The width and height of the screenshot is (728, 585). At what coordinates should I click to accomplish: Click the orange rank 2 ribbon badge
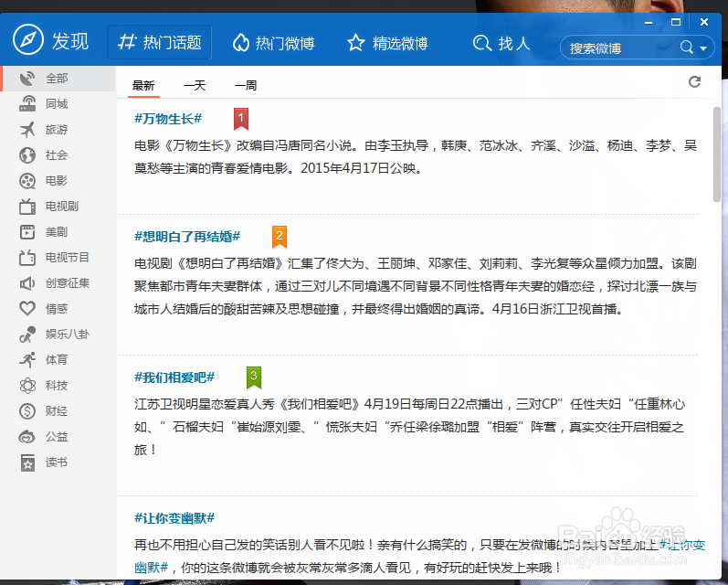[279, 237]
